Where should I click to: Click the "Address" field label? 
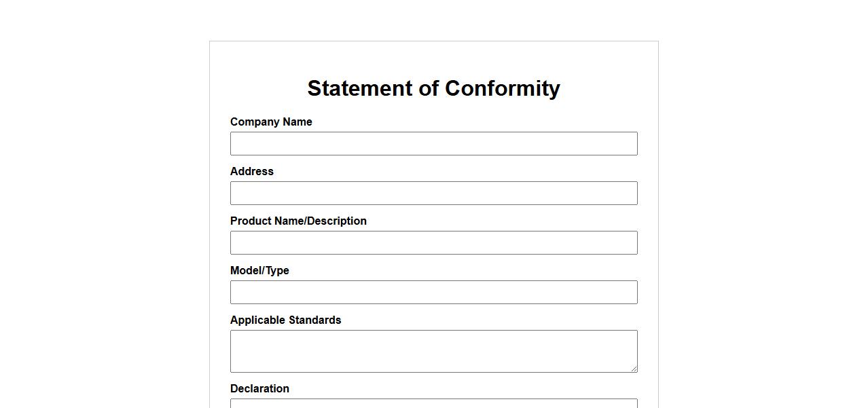point(252,172)
